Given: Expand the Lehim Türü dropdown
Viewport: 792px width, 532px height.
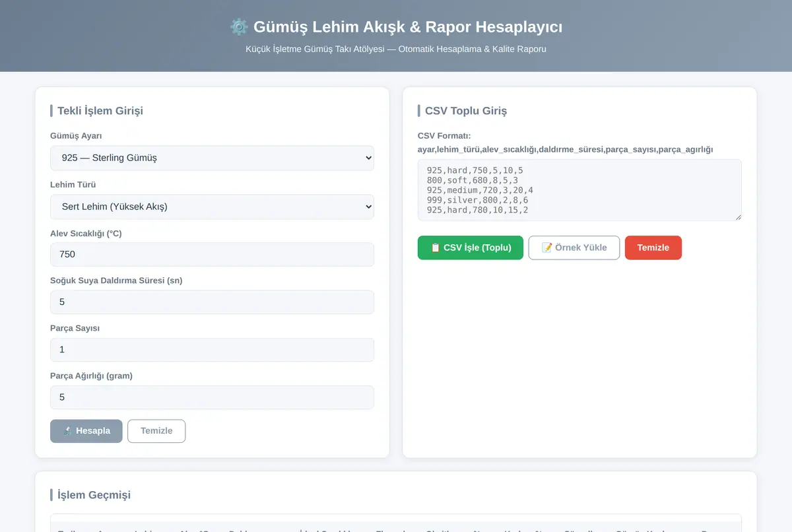Looking at the screenshot, I should (x=212, y=207).
